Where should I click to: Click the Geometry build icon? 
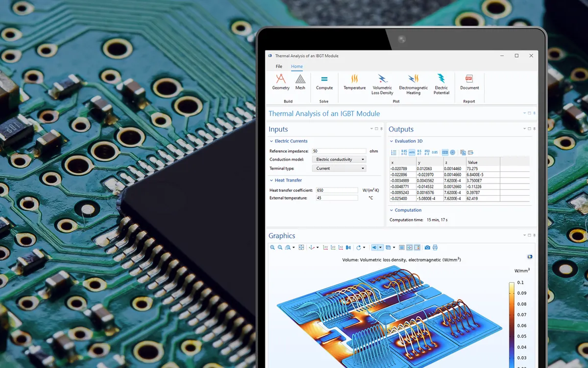pos(281,82)
